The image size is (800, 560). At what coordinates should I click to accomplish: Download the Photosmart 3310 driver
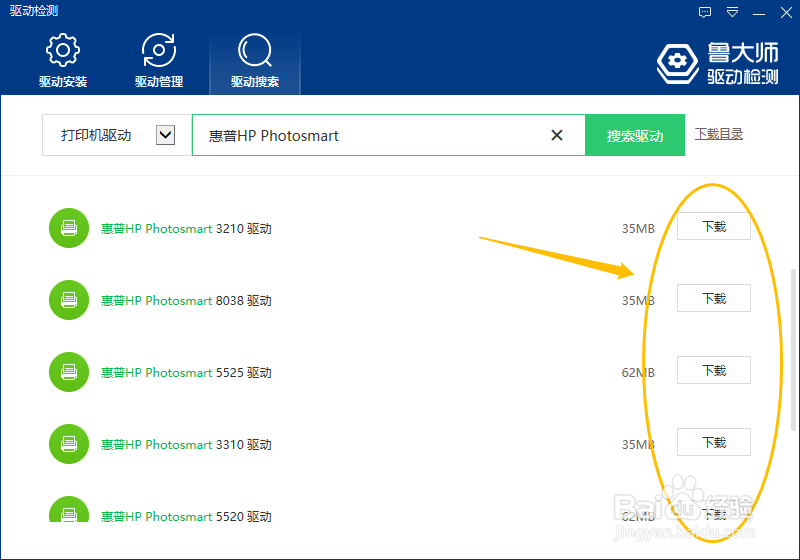714,442
